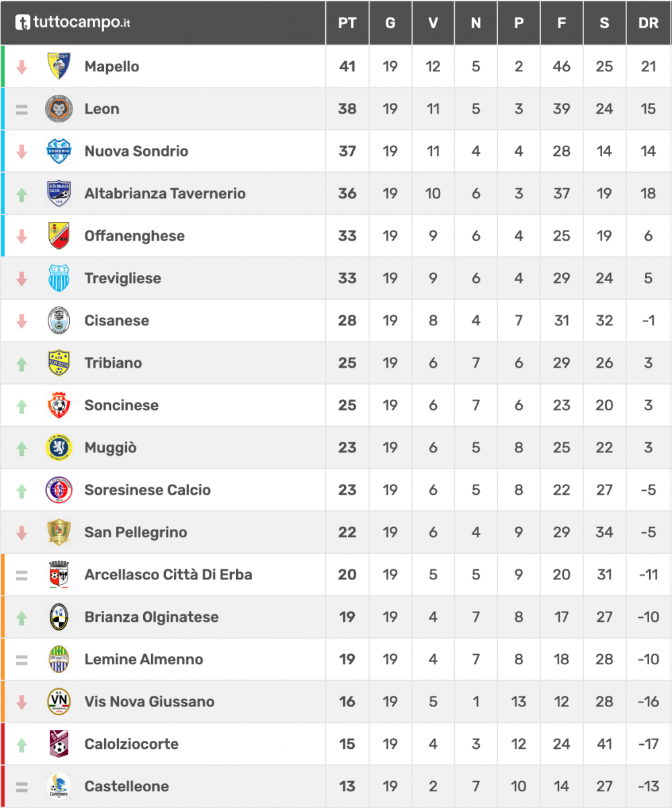Screen dimensions: 672x808
Task: Select the V wins column header
Action: click(433, 23)
